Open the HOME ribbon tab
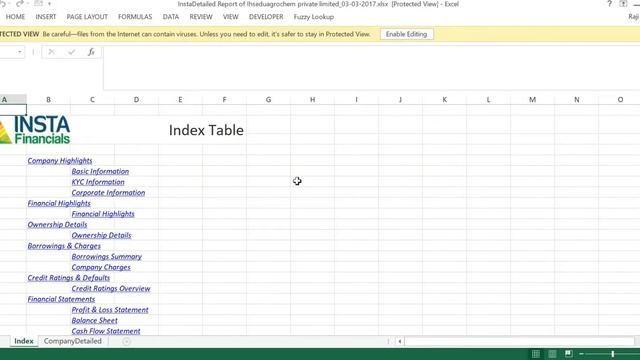The image size is (640, 360). pos(16,17)
